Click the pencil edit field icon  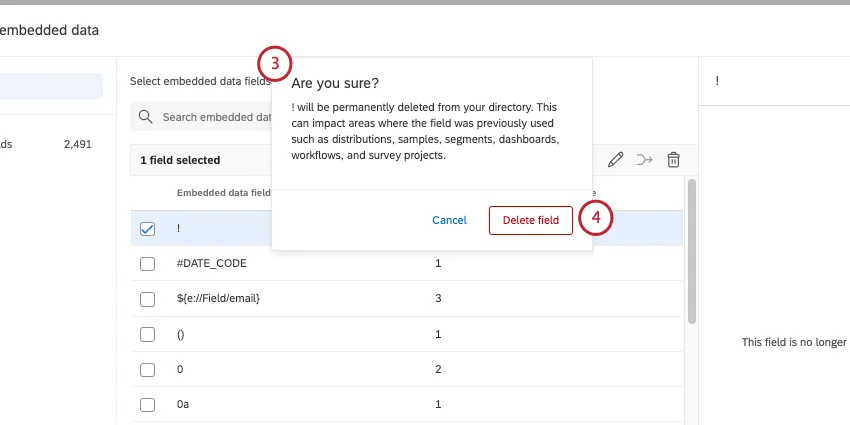616,160
